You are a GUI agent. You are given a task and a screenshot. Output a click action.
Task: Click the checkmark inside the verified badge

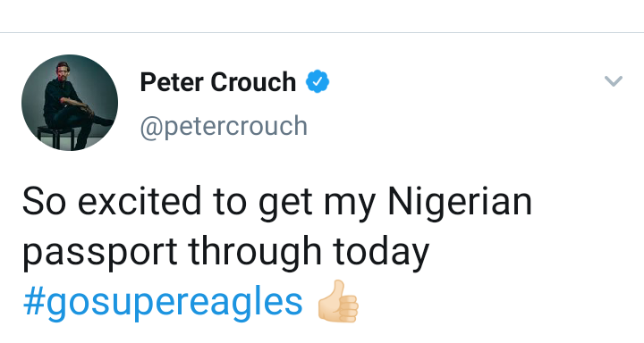pyautogui.click(x=318, y=82)
